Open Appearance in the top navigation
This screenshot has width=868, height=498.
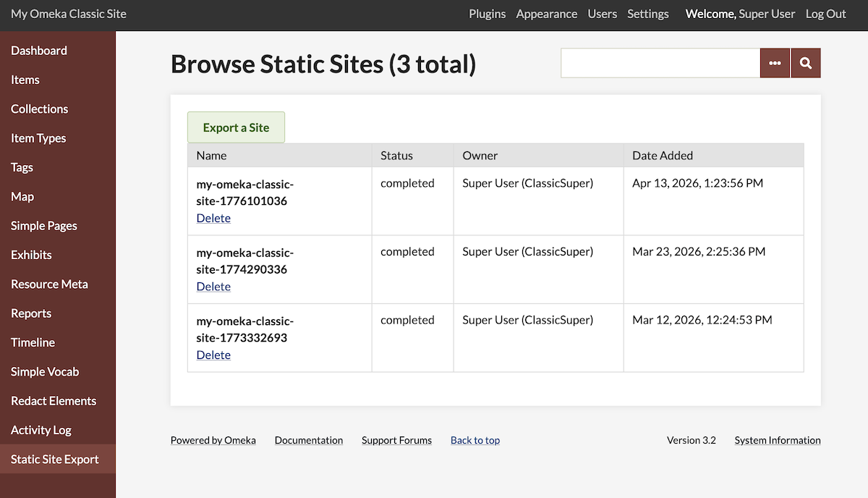(x=547, y=14)
